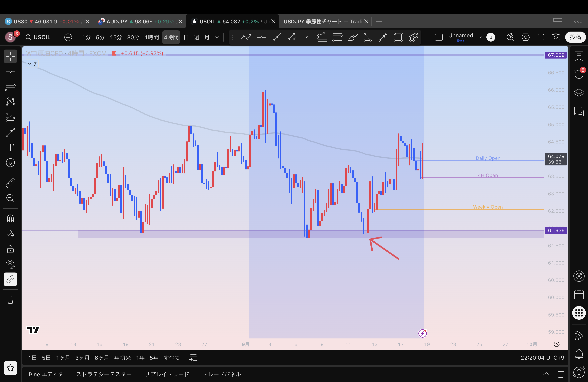Toggle lock all drawings

coord(10,249)
